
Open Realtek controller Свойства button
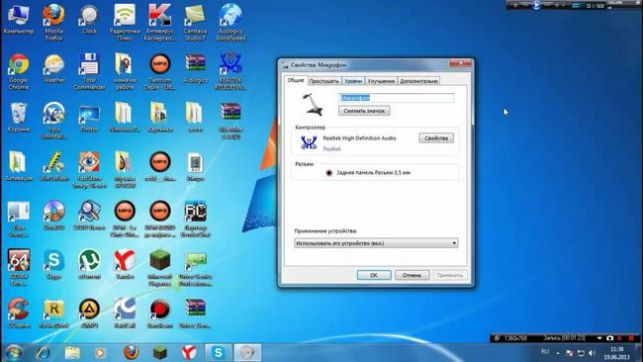tap(436, 138)
